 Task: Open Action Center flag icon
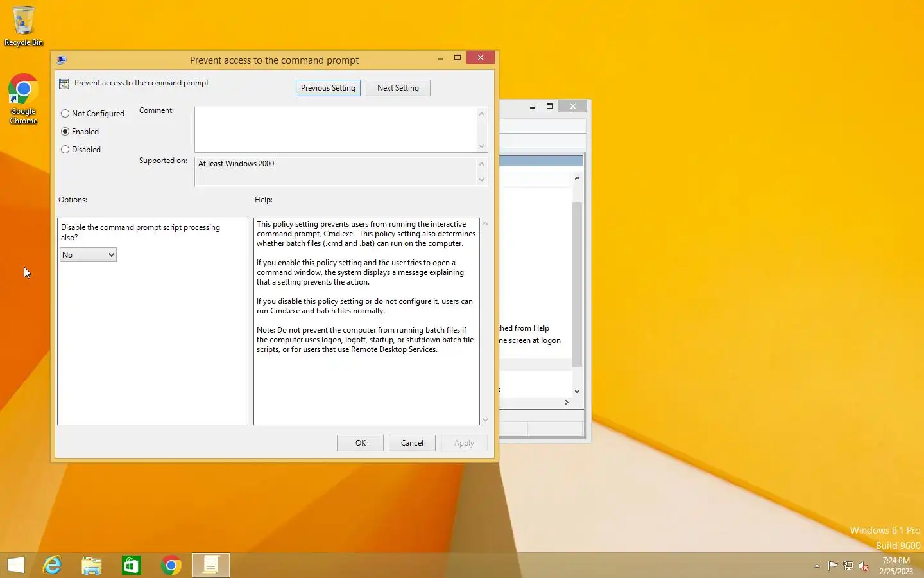coord(832,566)
